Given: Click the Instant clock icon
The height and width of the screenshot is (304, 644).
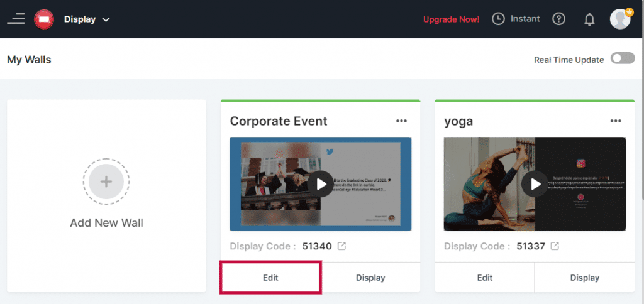Looking at the screenshot, I should pyautogui.click(x=498, y=19).
